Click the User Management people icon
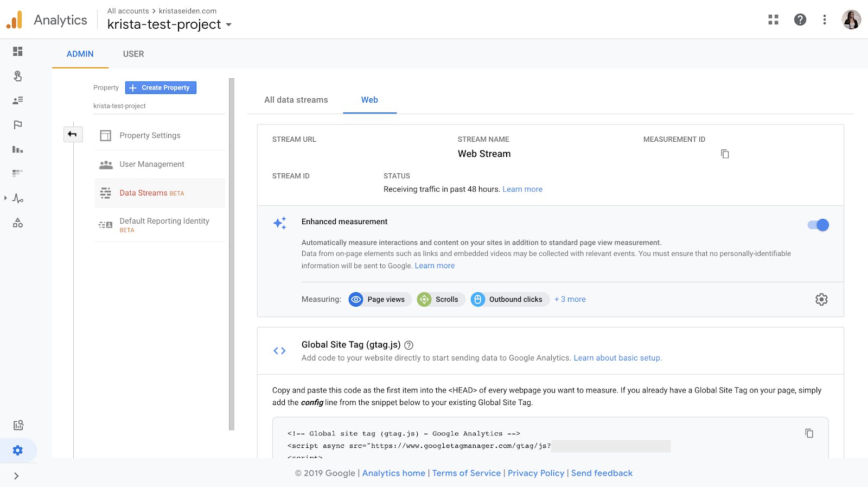The image size is (868, 487). coord(106,165)
